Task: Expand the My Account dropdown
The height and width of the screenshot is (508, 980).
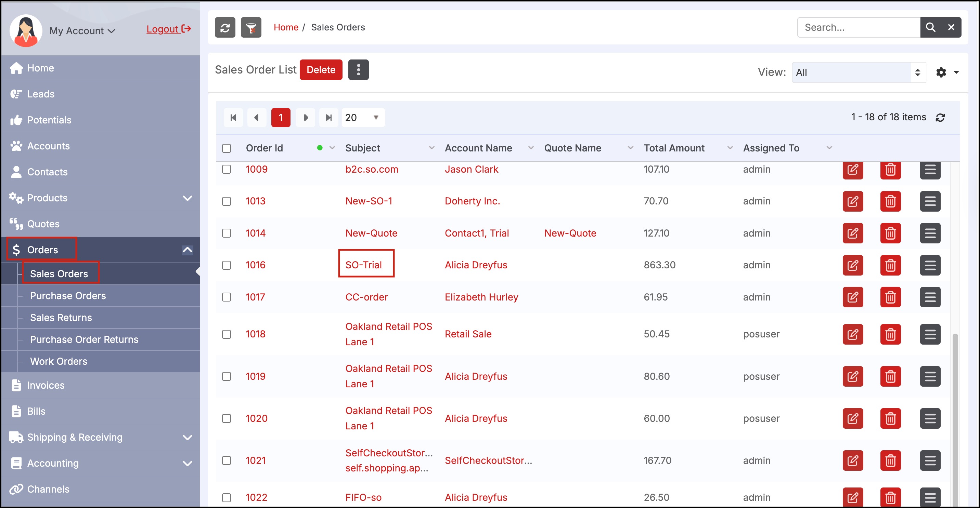Action: tap(82, 31)
